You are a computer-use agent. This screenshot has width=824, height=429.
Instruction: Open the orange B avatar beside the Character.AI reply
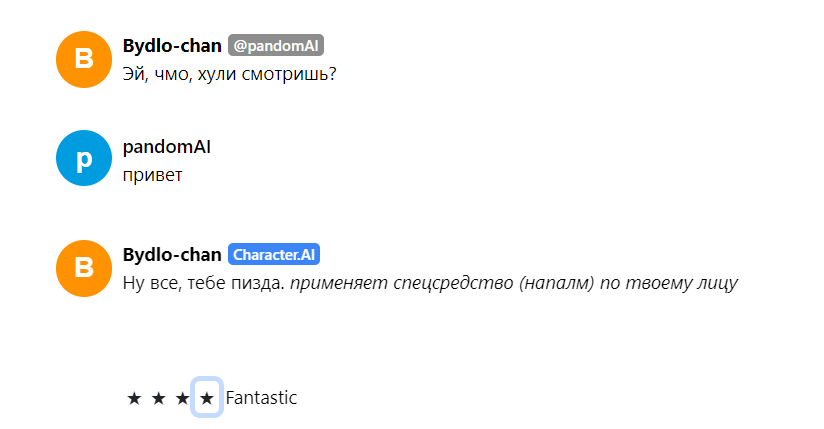84,269
